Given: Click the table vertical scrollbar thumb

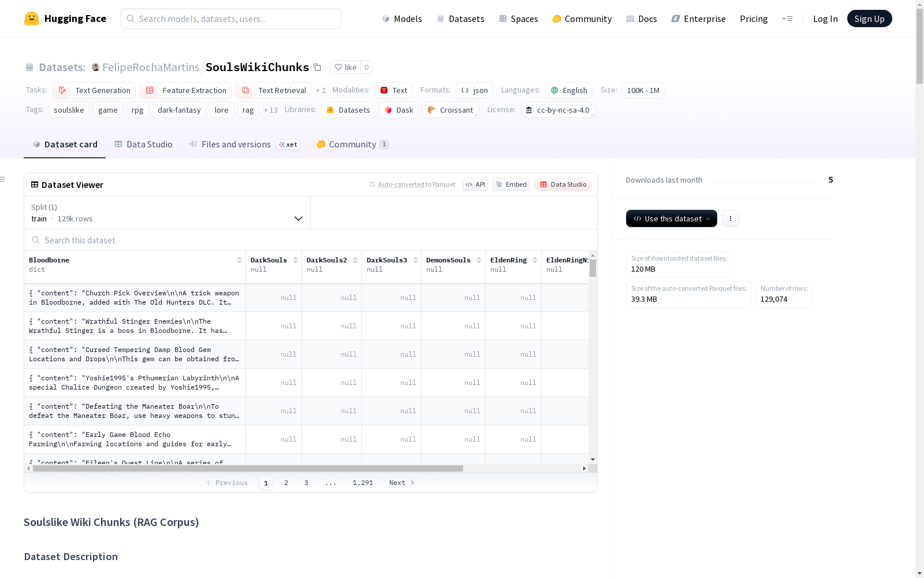Looking at the screenshot, I should pyautogui.click(x=593, y=268).
